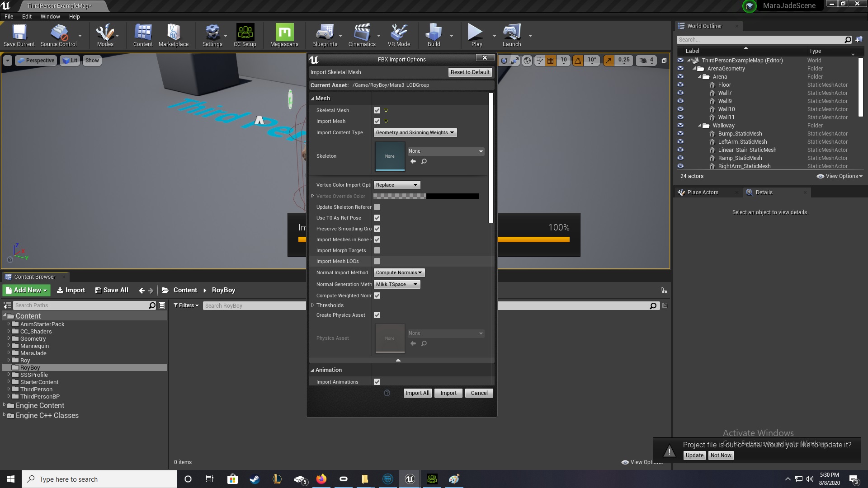The image size is (868, 488).
Task: Uncheck the Skeletal Mesh checkbox
Action: (377, 110)
